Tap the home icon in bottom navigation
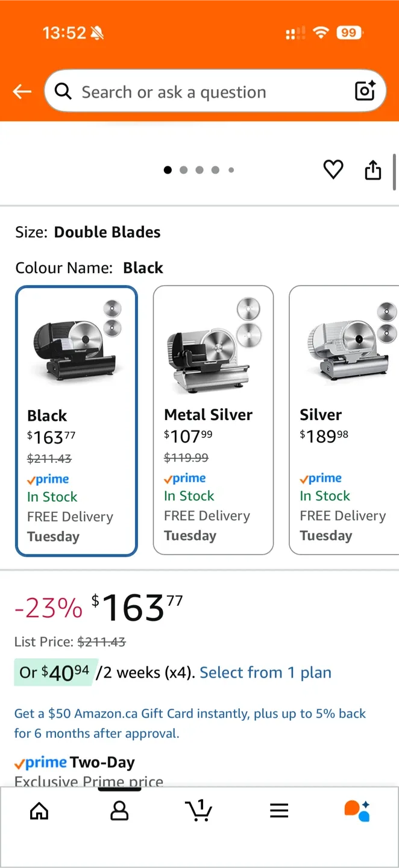 point(39,811)
